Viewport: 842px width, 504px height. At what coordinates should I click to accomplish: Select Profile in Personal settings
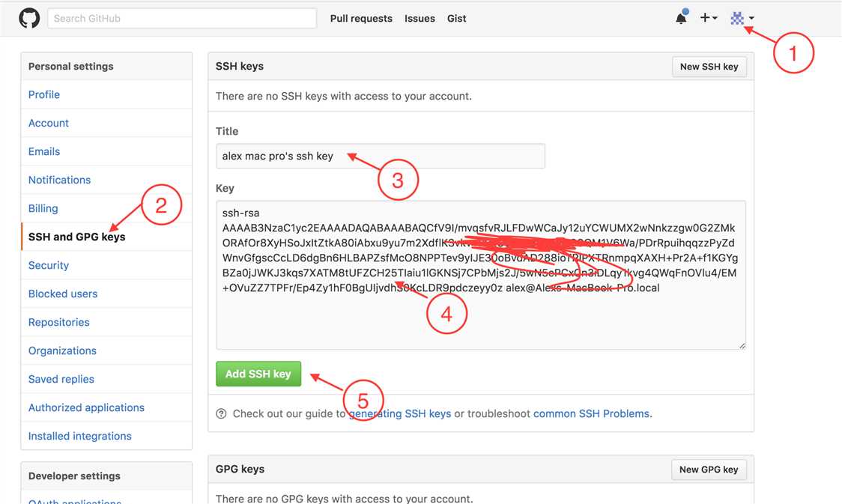pyautogui.click(x=44, y=94)
